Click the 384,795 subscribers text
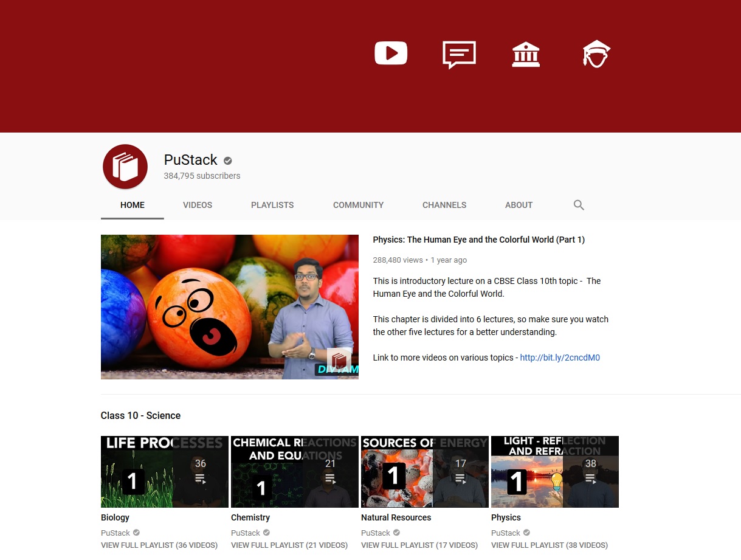 (202, 176)
